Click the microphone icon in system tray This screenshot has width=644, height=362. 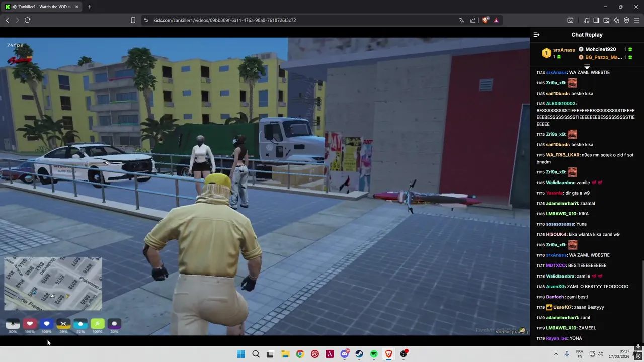coord(567,354)
